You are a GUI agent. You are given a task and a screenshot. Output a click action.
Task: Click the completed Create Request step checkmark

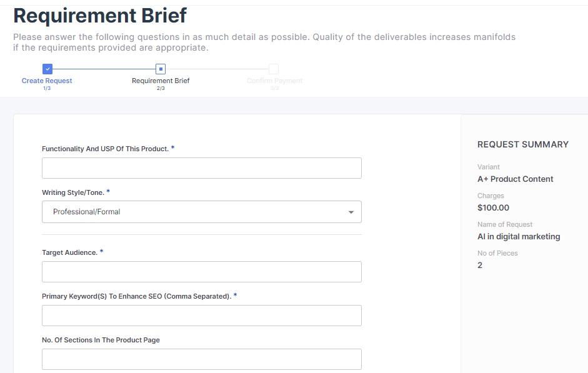tap(47, 69)
